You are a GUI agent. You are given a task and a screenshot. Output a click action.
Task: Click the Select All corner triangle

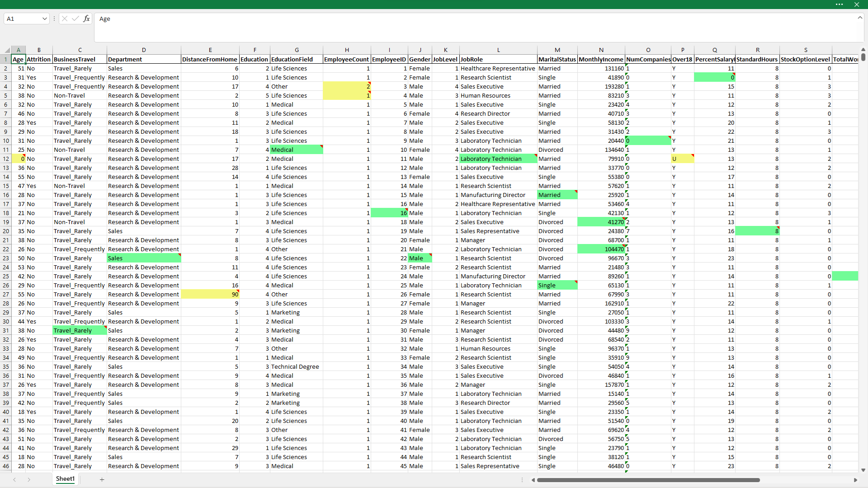coord(6,50)
